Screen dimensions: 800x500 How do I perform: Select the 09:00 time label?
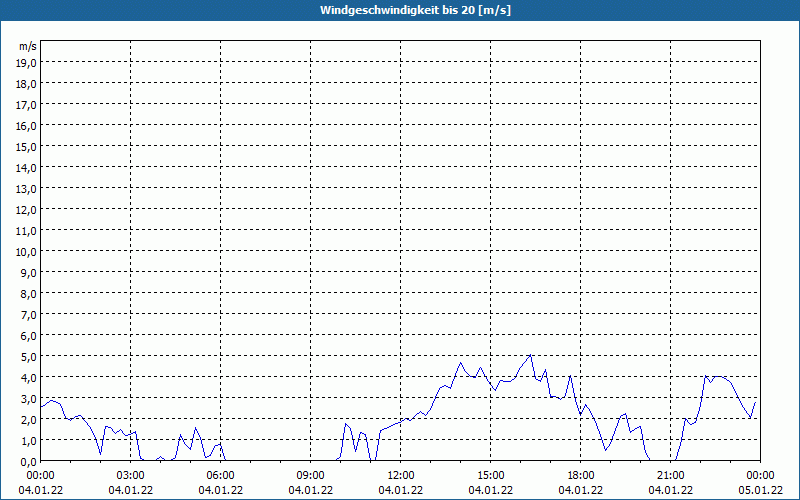(311, 475)
